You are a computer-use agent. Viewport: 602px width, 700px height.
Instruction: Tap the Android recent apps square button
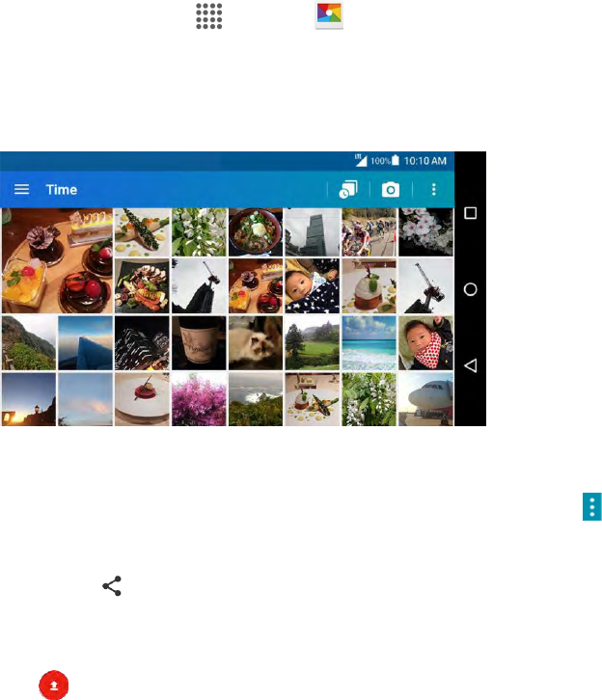(x=470, y=213)
